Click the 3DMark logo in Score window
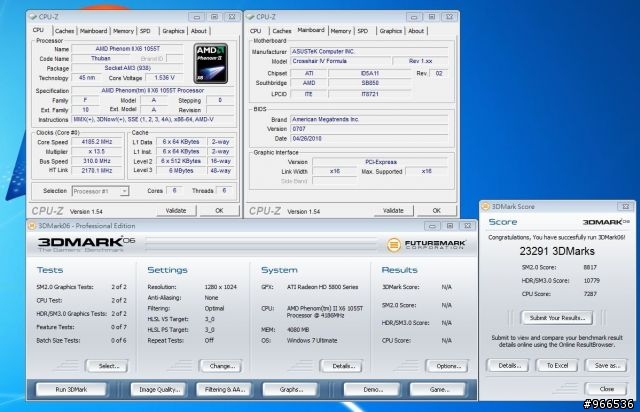The height and width of the screenshot is (412, 640). click(606, 222)
